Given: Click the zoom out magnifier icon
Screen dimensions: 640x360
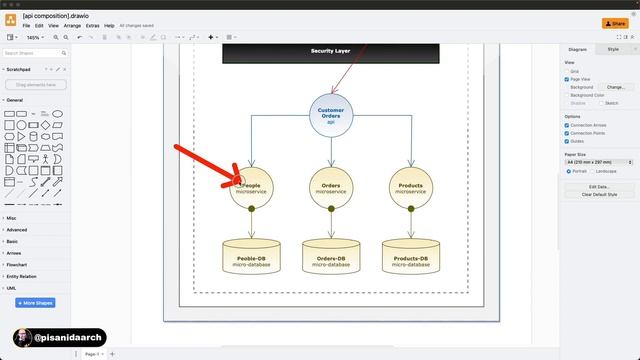Looking at the screenshot, I should coord(66,37).
